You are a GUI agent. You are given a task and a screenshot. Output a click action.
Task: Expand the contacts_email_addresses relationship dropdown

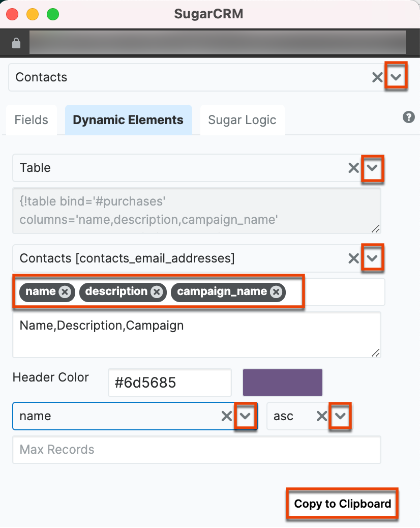pyautogui.click(x=373, y=258)
